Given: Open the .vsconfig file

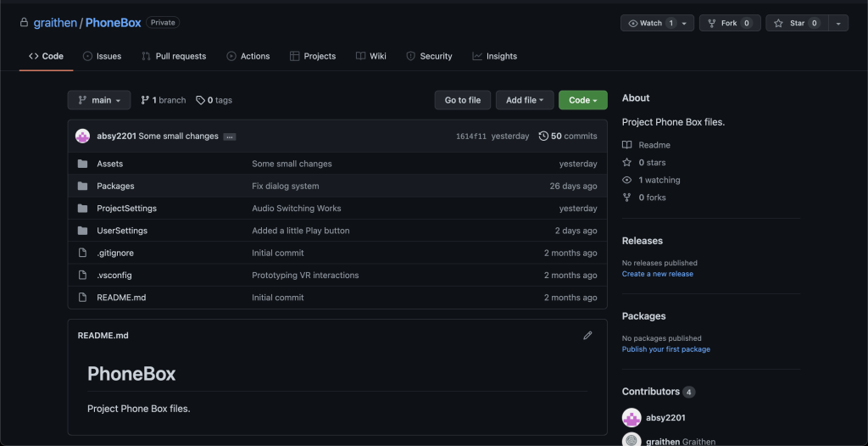Looking at the screenshot, I should coord(114,276).
